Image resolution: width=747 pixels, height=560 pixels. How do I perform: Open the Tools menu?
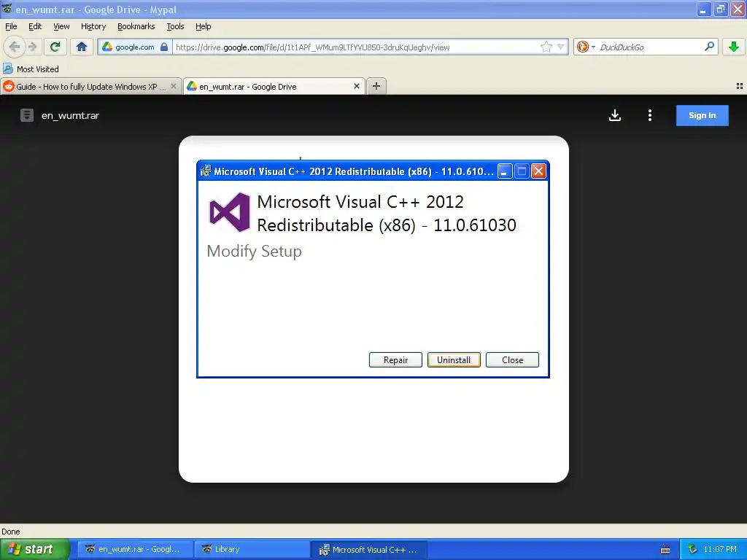click(x=175, y=26)
